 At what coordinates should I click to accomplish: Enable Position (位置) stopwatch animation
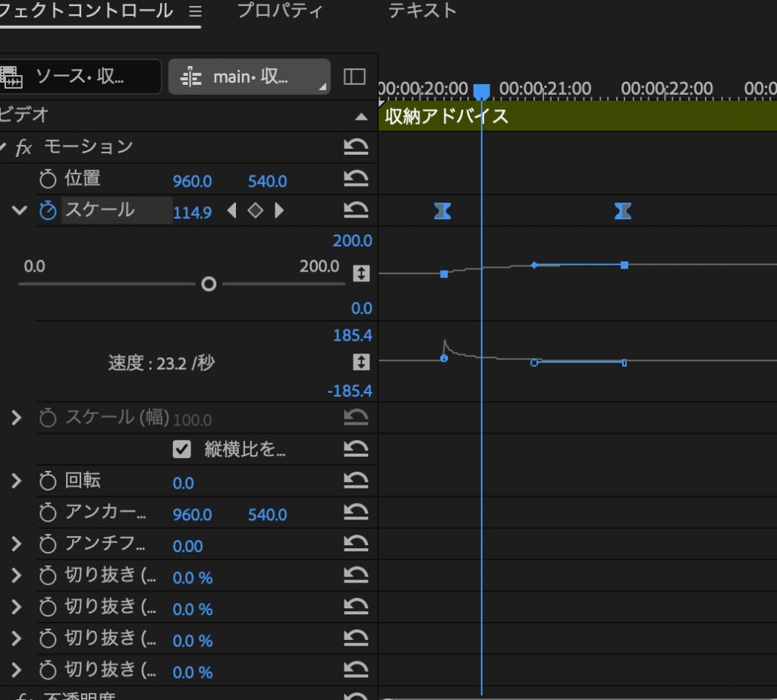(x=48, y=180)
